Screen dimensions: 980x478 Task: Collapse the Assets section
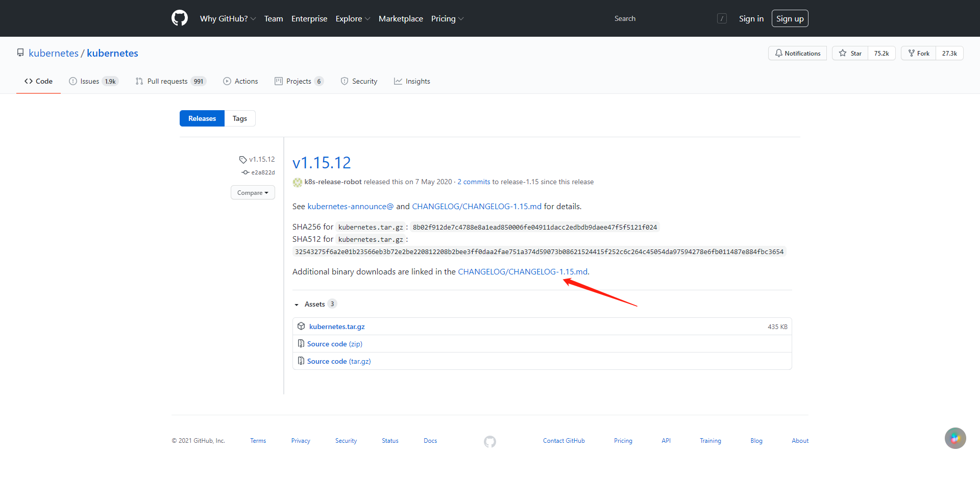[x=315, y=304]
